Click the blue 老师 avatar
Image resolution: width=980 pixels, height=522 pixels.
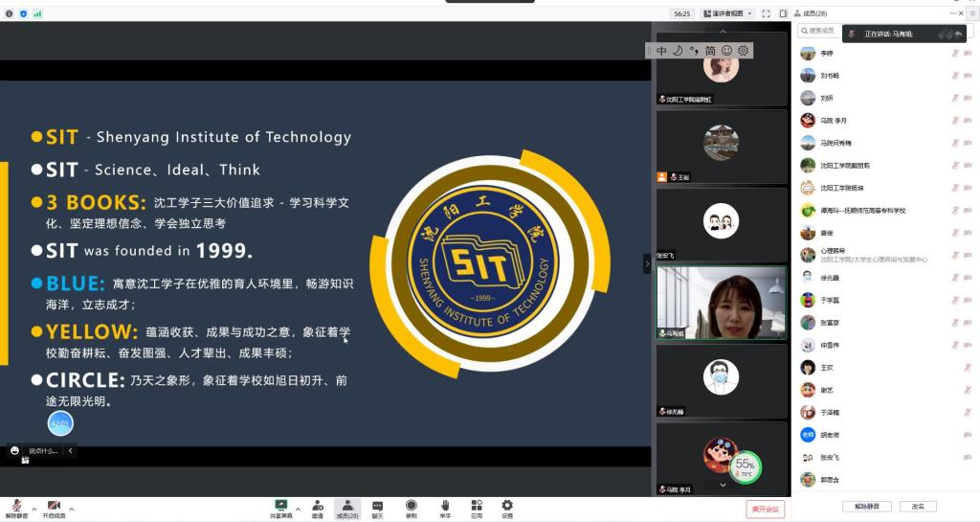point(808,435)
